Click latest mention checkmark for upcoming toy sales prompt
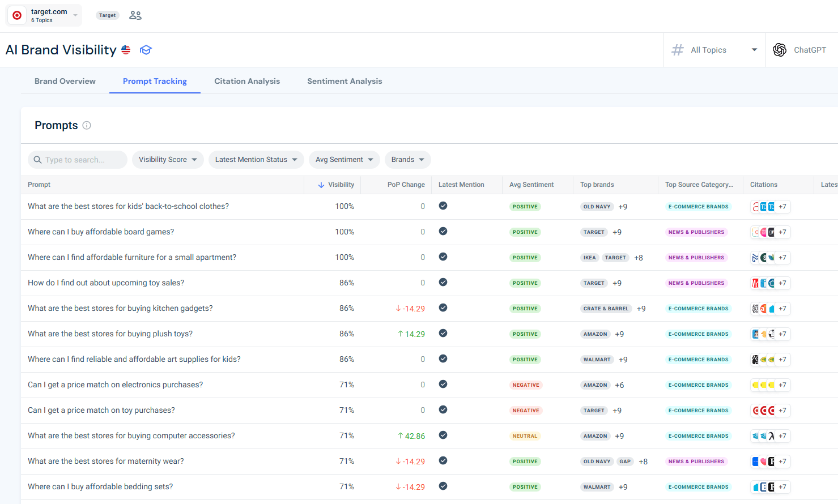Viewport: 838px width, 504px height. coord(443,282)
